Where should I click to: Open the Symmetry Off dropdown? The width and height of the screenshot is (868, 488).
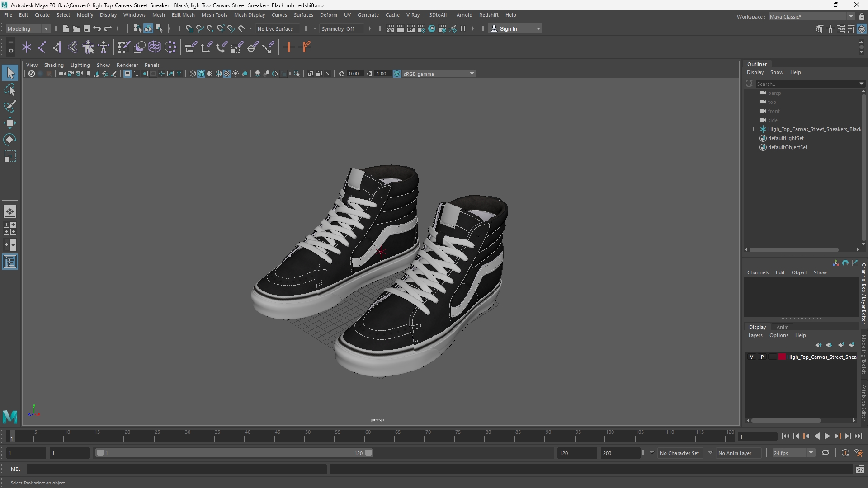[341, 28]
